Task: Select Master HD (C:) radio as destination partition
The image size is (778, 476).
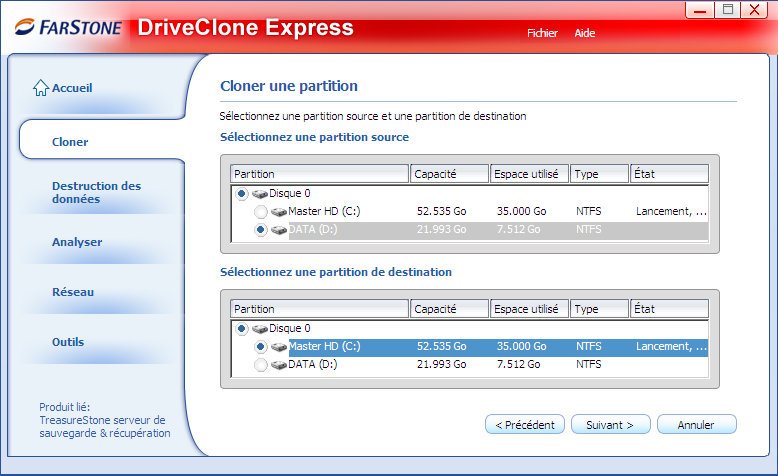Action: (x=260, y=347)
